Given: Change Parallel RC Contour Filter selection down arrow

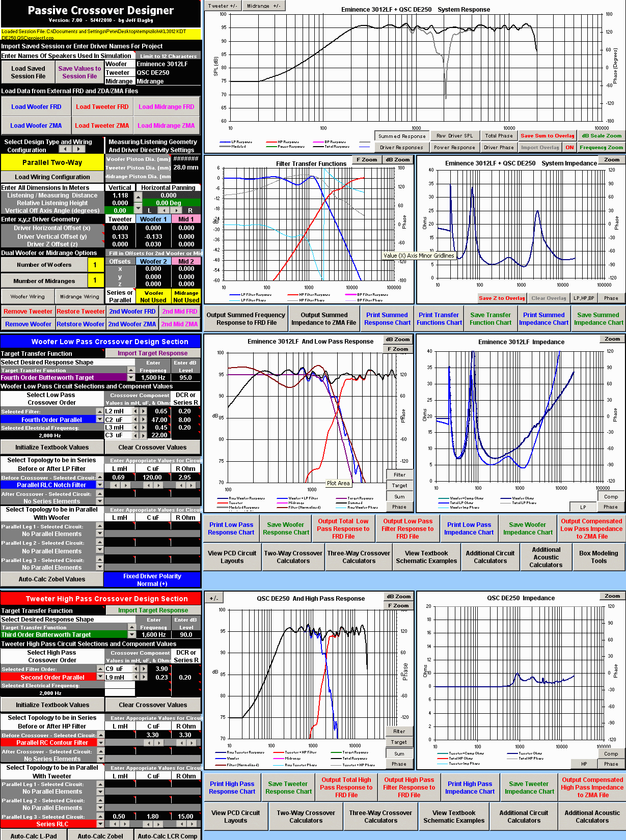Looking at the screenshot, I should (101, 742).
